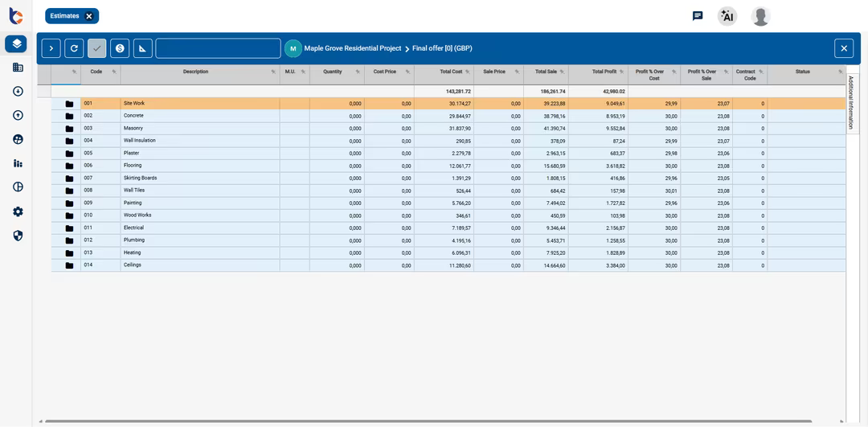Click the refresh toolbar button
Image resolution: width=868 pixels, height=427 pixels.
74,48
